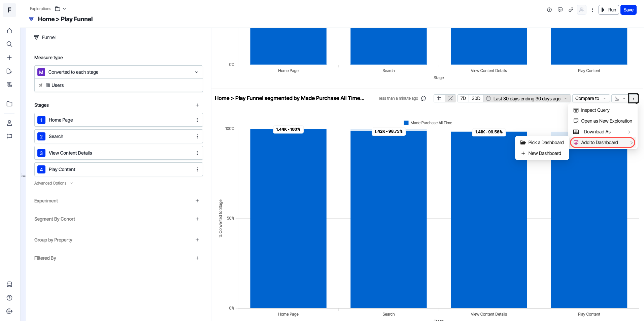Select stage 2 Search

point(118,136)
